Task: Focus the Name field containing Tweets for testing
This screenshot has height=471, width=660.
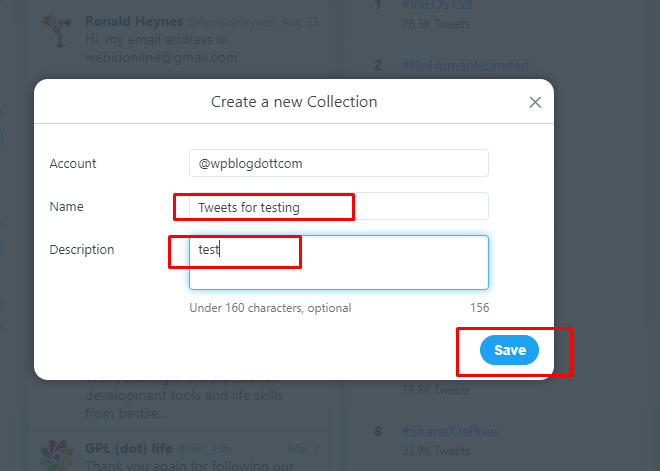Action: tap(339, 206)
